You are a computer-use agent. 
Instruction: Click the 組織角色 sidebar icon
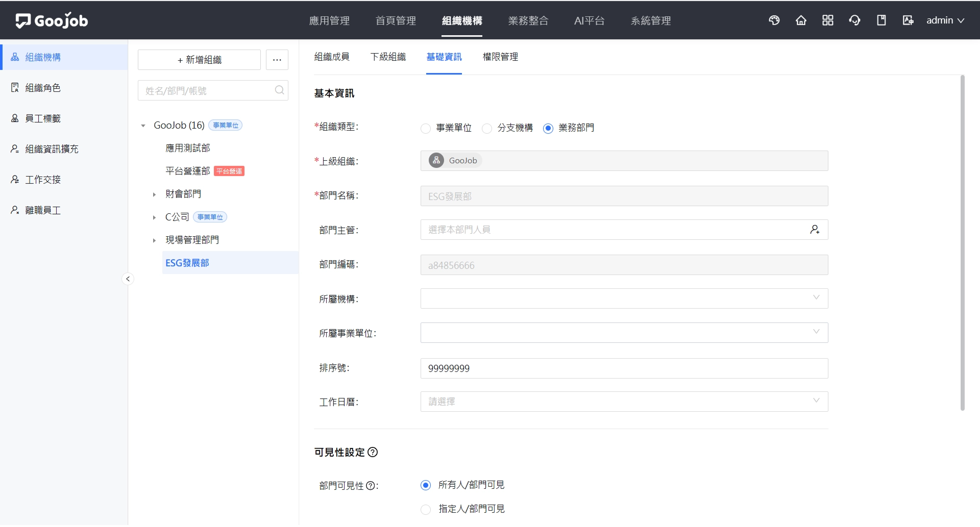[15, 88]
